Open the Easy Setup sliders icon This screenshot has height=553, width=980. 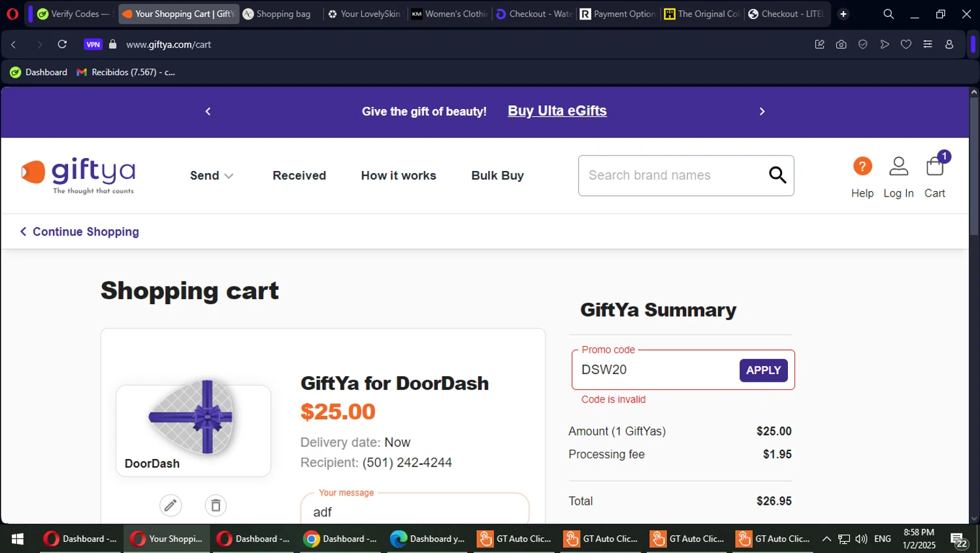pos(928,44)
